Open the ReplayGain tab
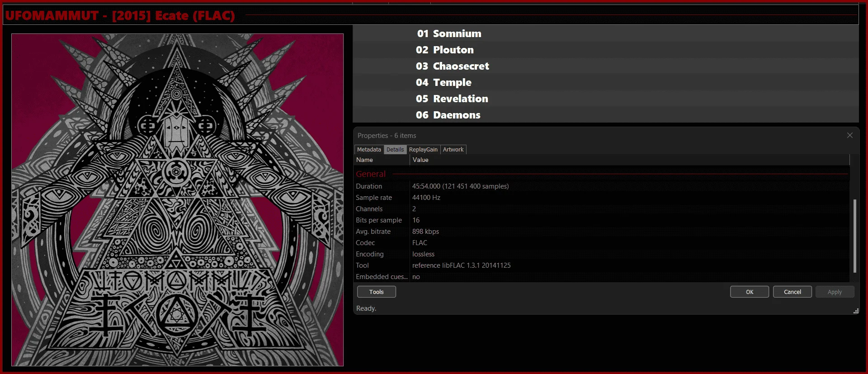868x374 pixels. click(423, 149)
